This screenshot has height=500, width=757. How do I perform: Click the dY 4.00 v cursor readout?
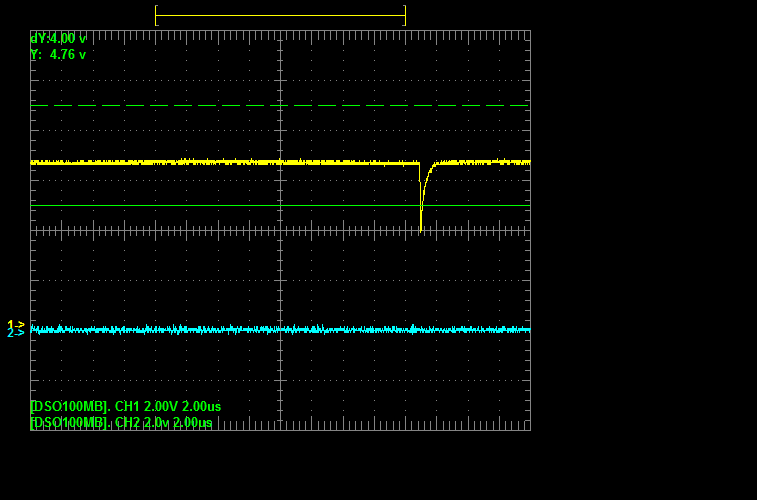[58, 38]
